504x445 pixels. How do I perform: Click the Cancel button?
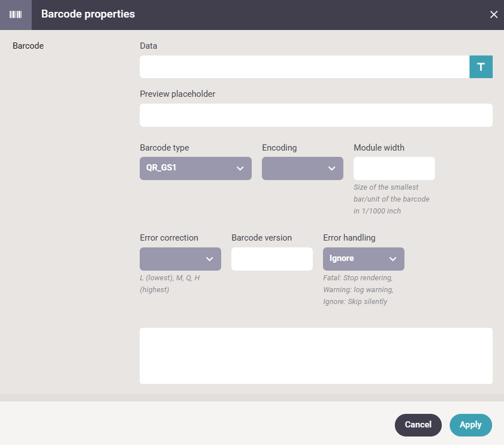click(418, 425)
